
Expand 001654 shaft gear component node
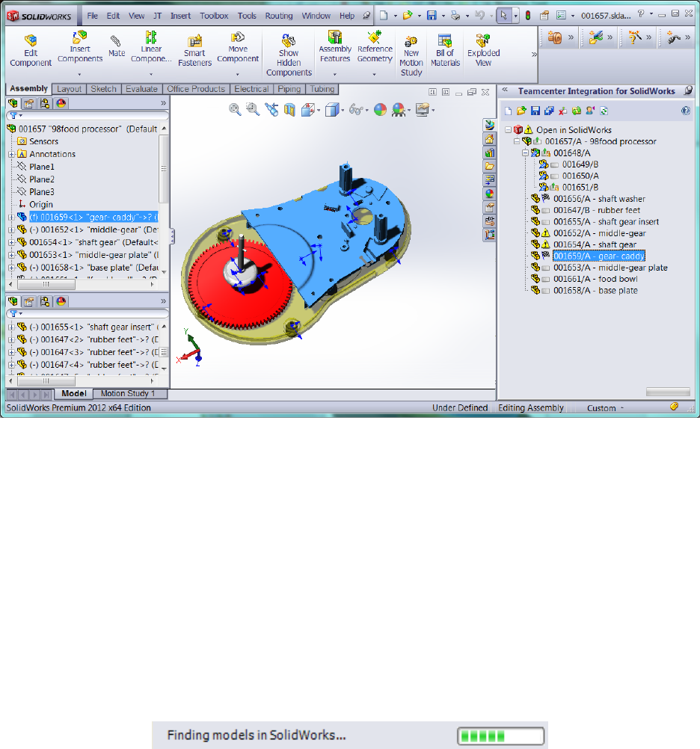pyautogui.click(x=11, y=243)
